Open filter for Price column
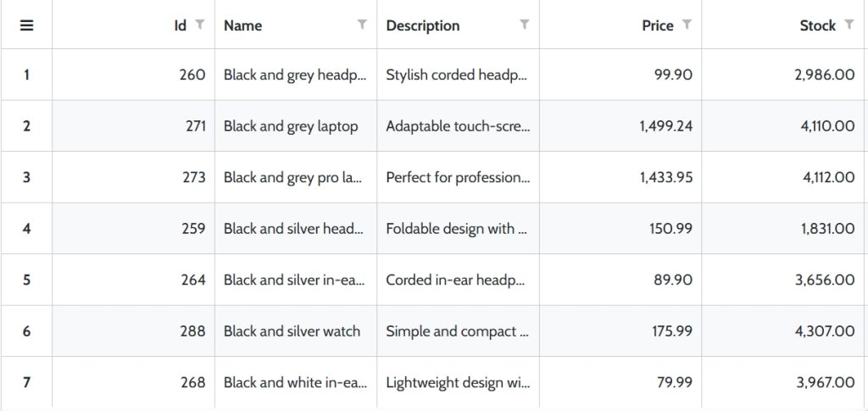 687,25
